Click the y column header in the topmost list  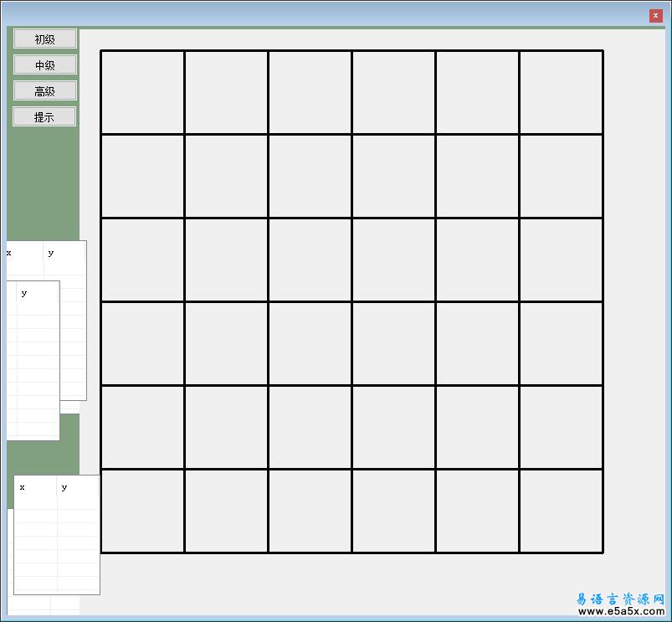tap(64, 253)
